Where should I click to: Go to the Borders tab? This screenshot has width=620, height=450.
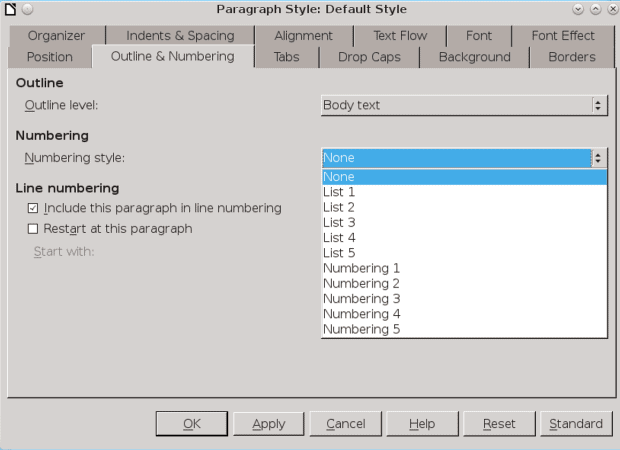tap(572, 57)
